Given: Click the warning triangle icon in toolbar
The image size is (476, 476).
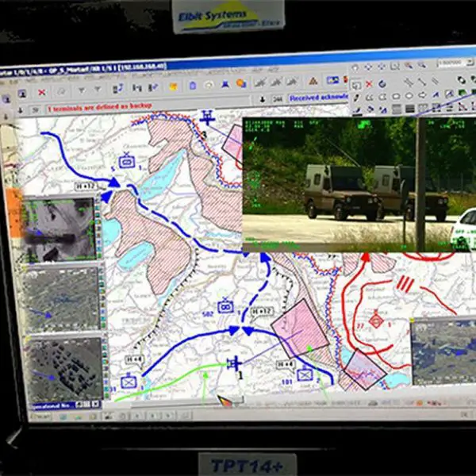Looking at the screenshot, I should [313, 81].
